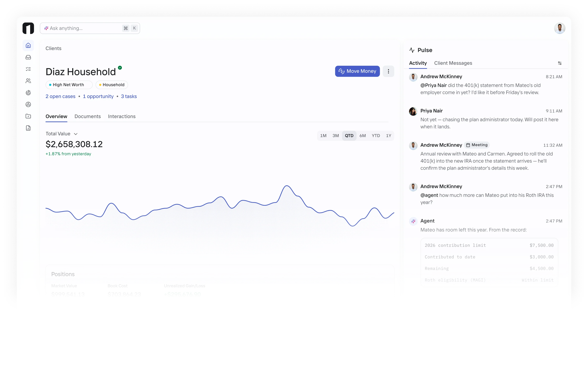Open the user profile avatar
The width and height of the screenshot is (588, 370).
560,28
